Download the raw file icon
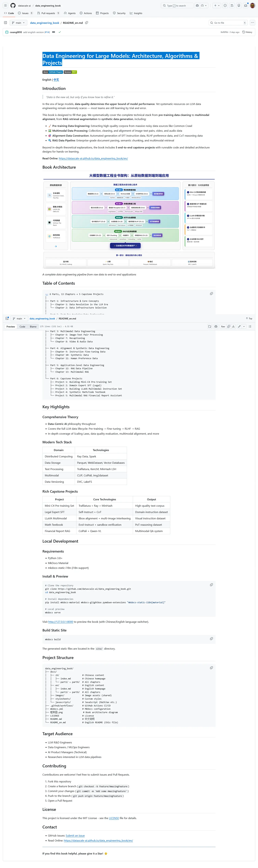The height and width of the screenshot is (868, 258). [233, 327]
